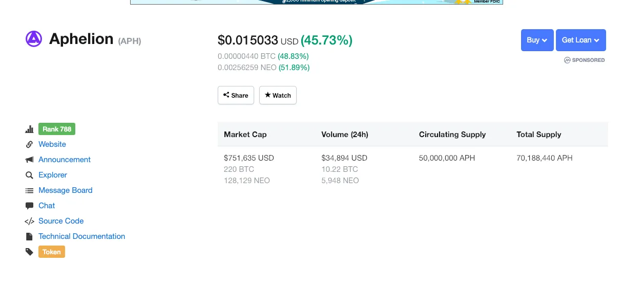Viewport: 644px width, 288px height.
Task: Click the 70,188,440 APH total supply
Action: (x=545, y=158)
